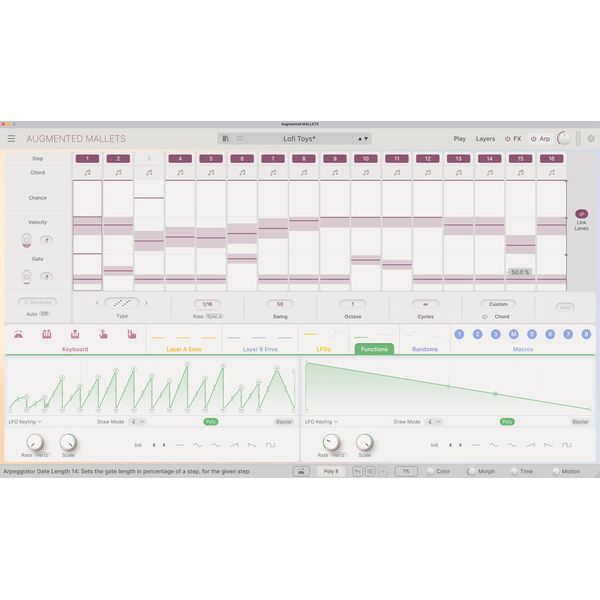Click the Generate button
Viewport: 600px width, 600px height.
tap(37, 302)
